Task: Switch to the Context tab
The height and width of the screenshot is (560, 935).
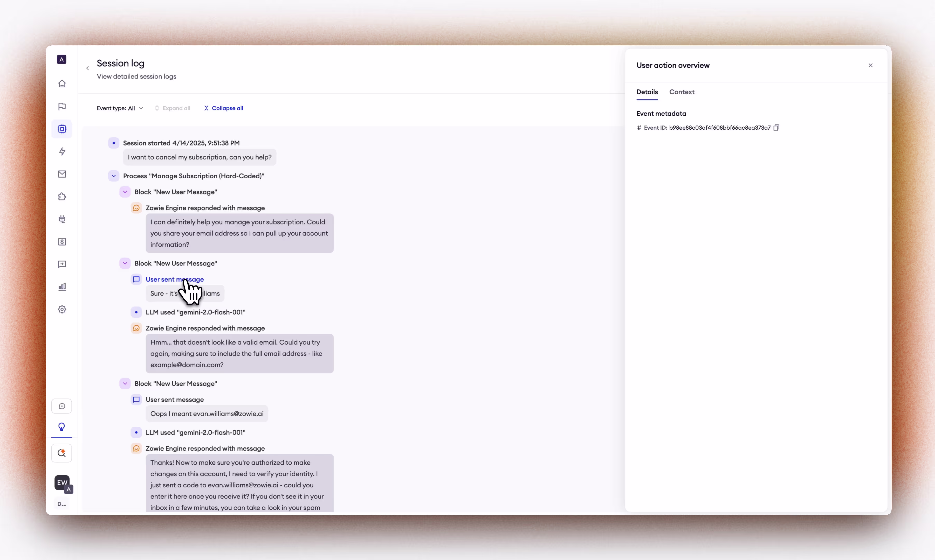Action: coord(682,92)
